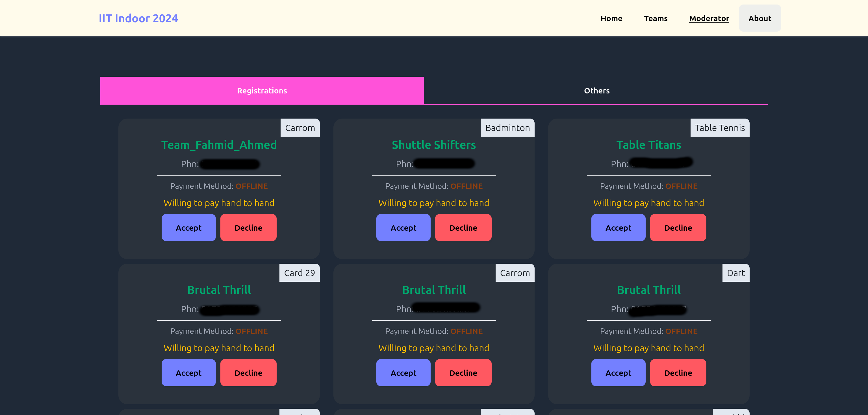Open the About page

(x=759, y=18)
